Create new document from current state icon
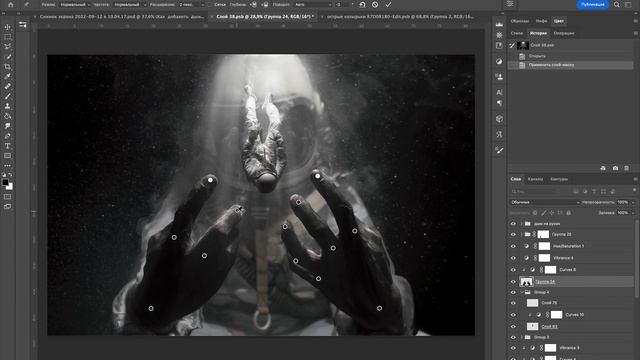This screenshot has width=640, height=360. pos(603,168)
